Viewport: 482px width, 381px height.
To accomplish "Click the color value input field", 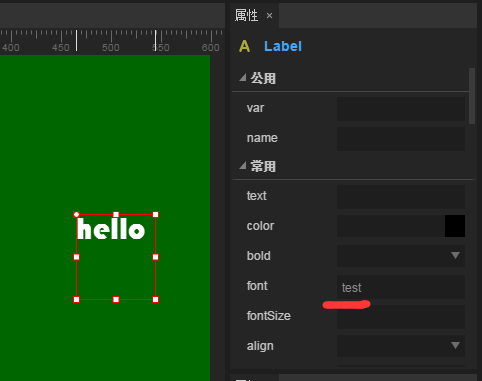I will coord(391,226).
